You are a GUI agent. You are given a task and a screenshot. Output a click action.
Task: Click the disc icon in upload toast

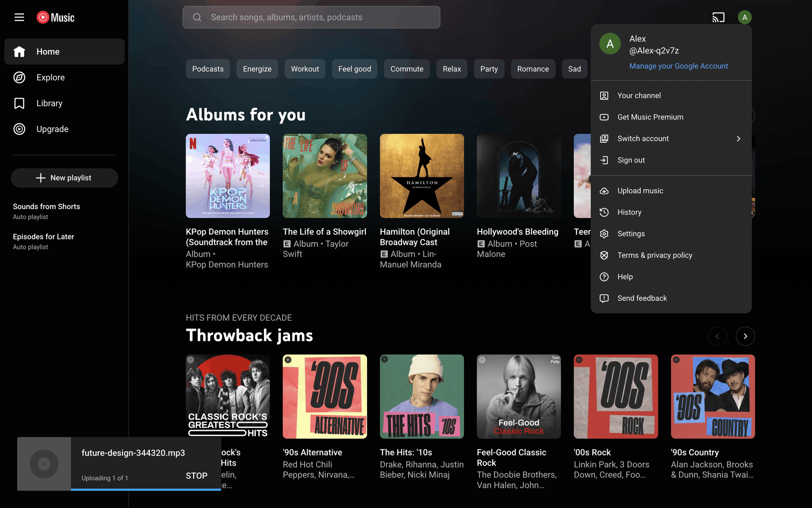44,464
